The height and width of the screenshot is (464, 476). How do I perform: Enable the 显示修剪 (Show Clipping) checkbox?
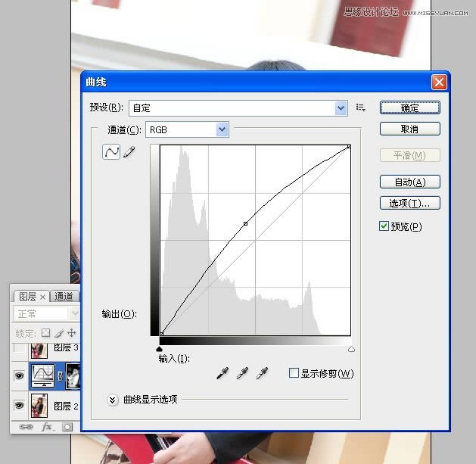tap(294, 373)
